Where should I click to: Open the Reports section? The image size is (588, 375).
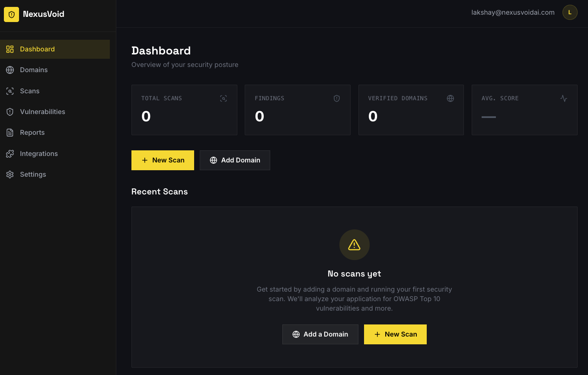point(55,133)
